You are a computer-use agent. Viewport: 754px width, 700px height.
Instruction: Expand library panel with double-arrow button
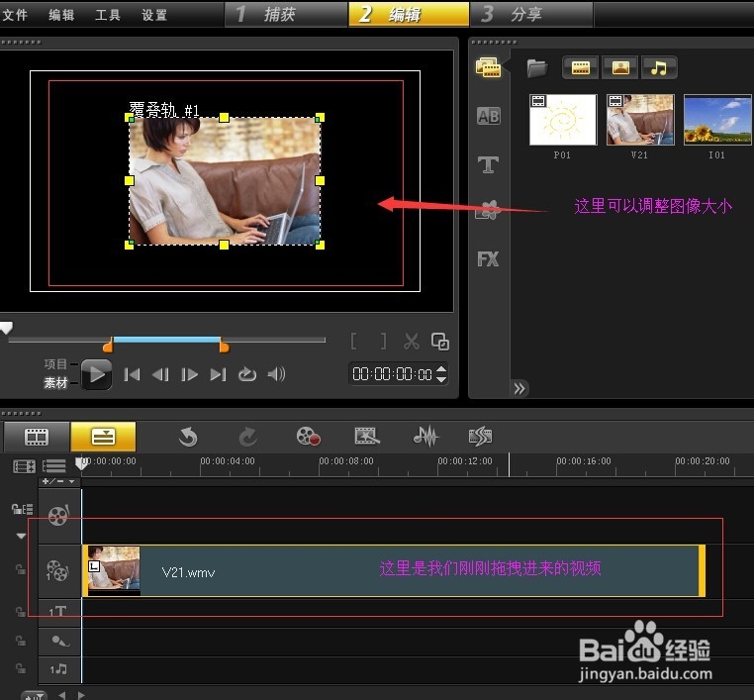pyautogui.click(x=519, y=388)
